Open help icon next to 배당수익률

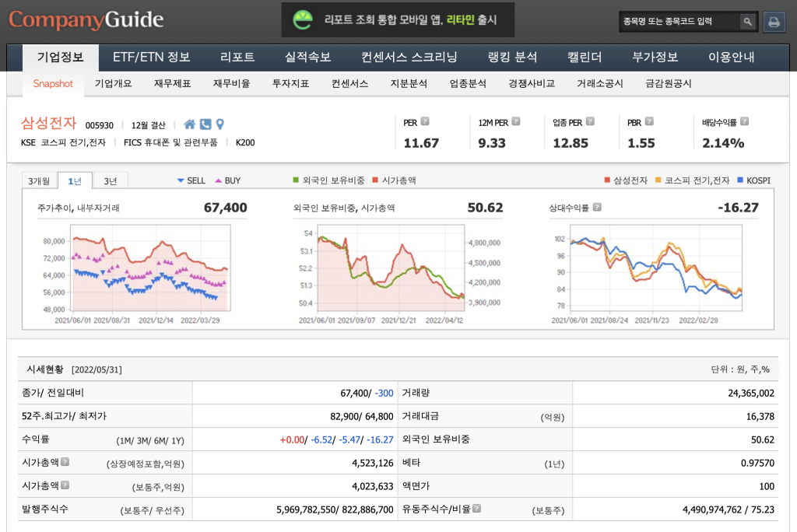[x=745, y=122]
